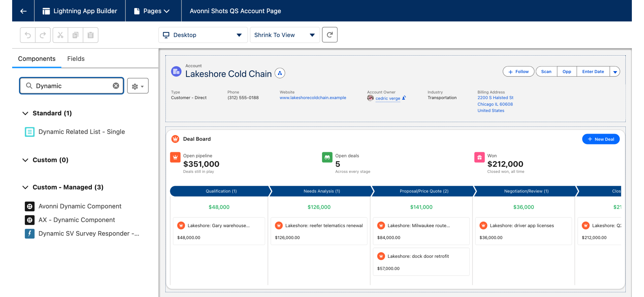This screenshot has width=644, height=297.
Task: Click the back arrow in header
Action: pos(23,11)
